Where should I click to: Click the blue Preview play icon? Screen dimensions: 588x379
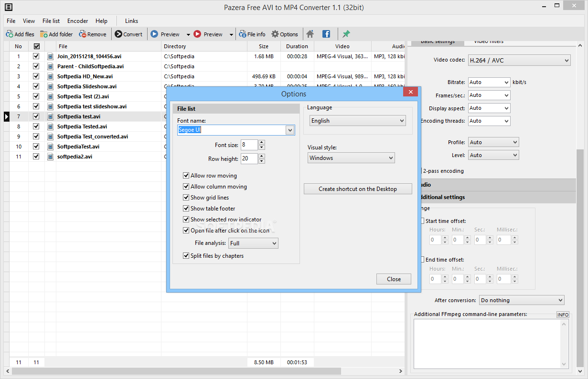click(x=154, y=34)
